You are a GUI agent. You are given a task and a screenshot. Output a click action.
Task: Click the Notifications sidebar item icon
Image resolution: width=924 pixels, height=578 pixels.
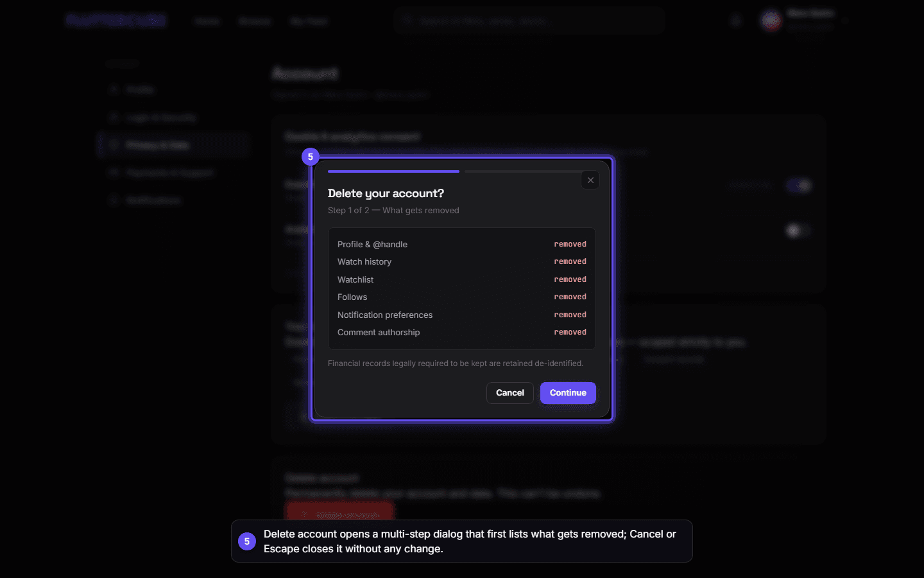point(114,200)
